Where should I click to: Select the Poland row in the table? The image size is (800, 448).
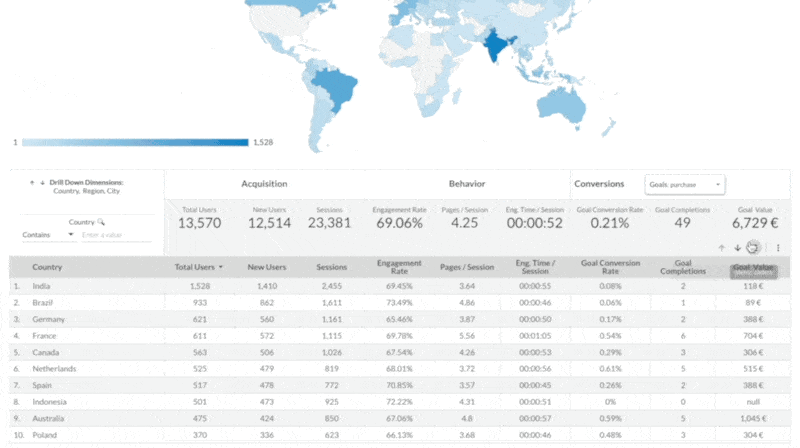(x=400, y=435)
